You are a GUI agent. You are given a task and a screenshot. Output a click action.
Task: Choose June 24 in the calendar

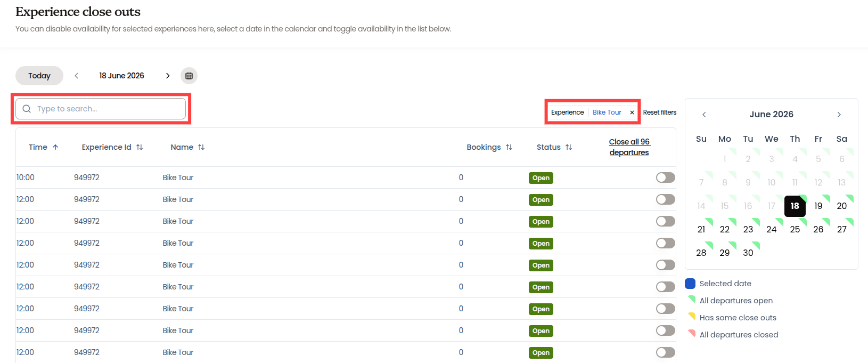pyautogui.click(x=772, y=229)
